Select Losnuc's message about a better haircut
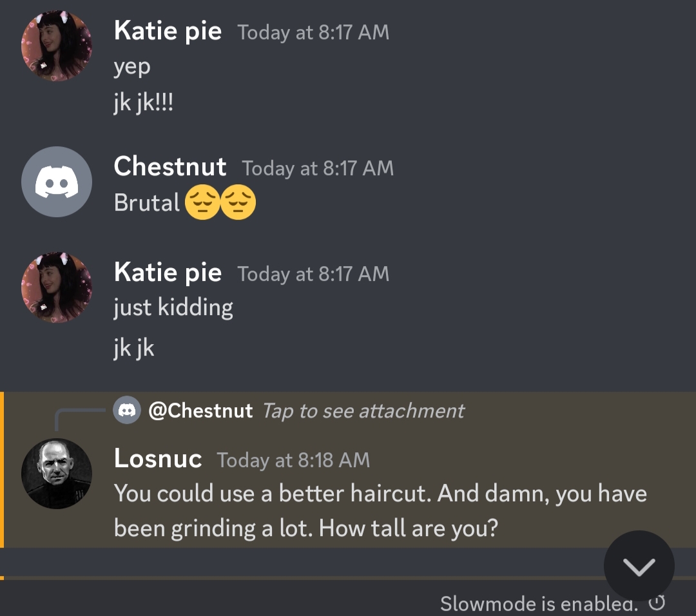Screen dimensions: 696x616 pyautogui.click(x=380, y=511)
